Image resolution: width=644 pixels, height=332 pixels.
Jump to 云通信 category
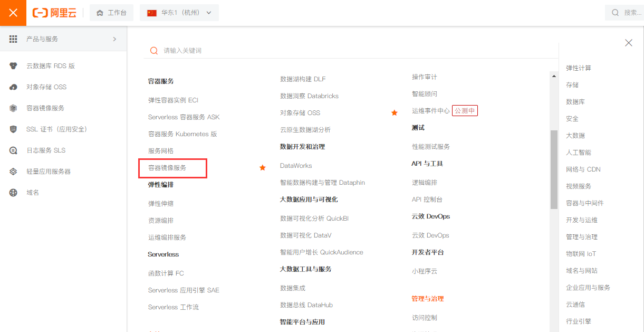[x=575, y=305]
